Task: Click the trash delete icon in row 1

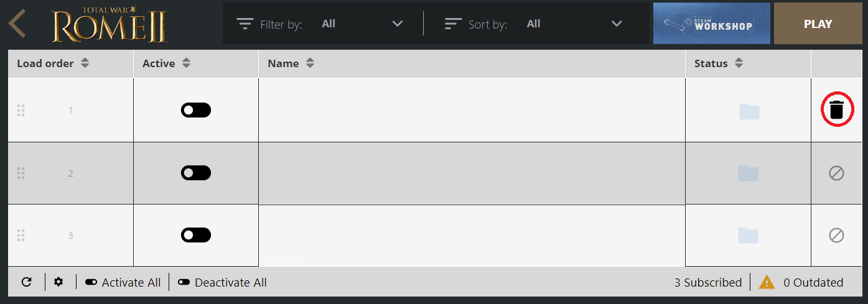Action: tap(837, 110)
